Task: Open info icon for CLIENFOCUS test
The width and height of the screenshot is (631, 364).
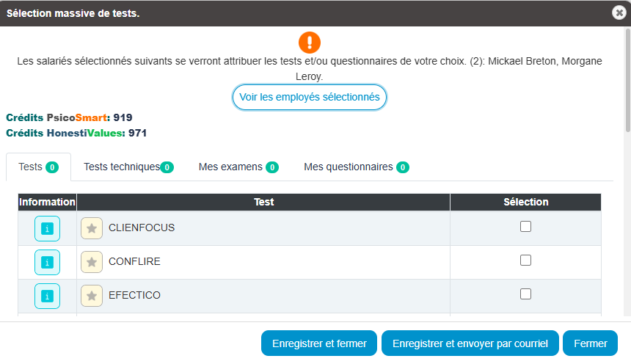Action: [x=47, y=228]
